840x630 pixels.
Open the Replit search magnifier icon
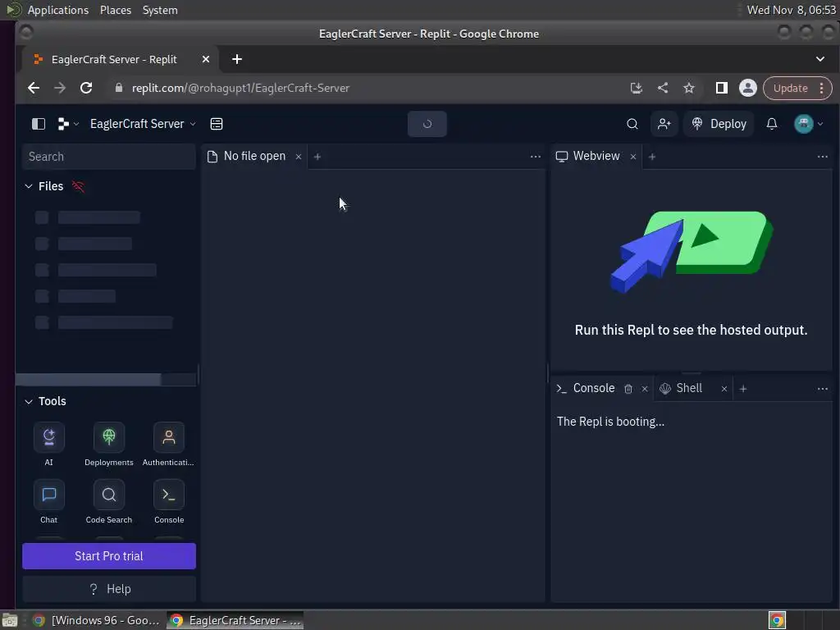click(x=632, y=124)
